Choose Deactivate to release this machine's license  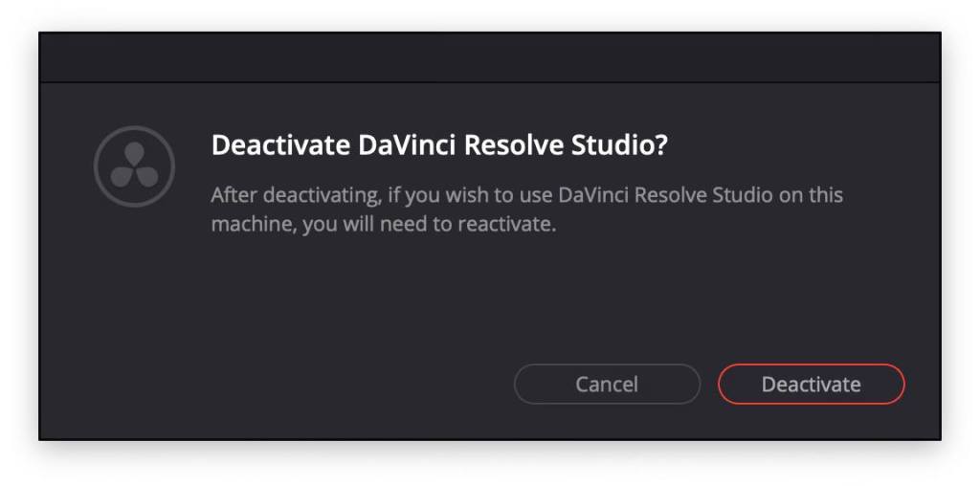pyautogui.click(x=812, y=385)
